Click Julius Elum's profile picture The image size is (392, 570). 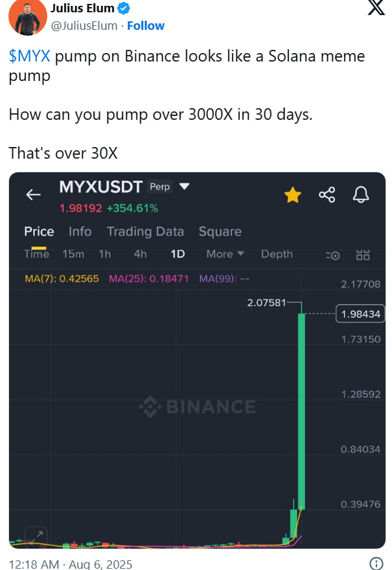pyautogui.click(x=25, y=17)
